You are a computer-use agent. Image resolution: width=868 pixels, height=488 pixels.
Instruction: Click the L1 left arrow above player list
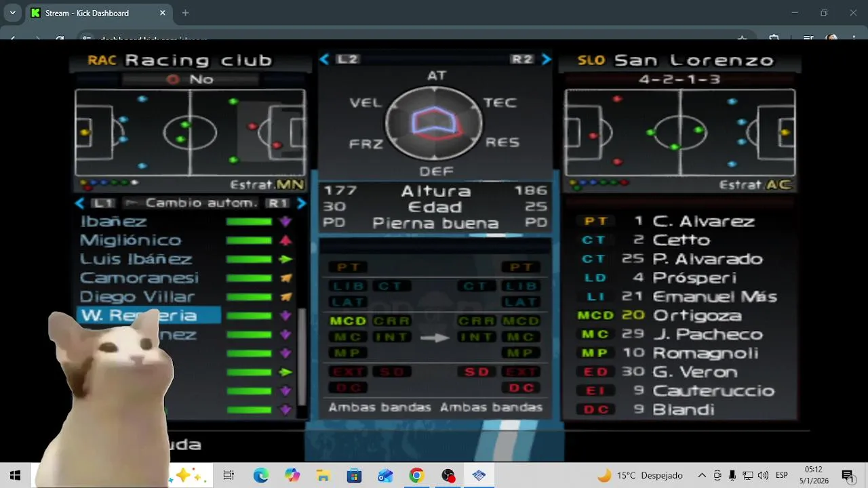pyautogui.click(x=80, y=203)
